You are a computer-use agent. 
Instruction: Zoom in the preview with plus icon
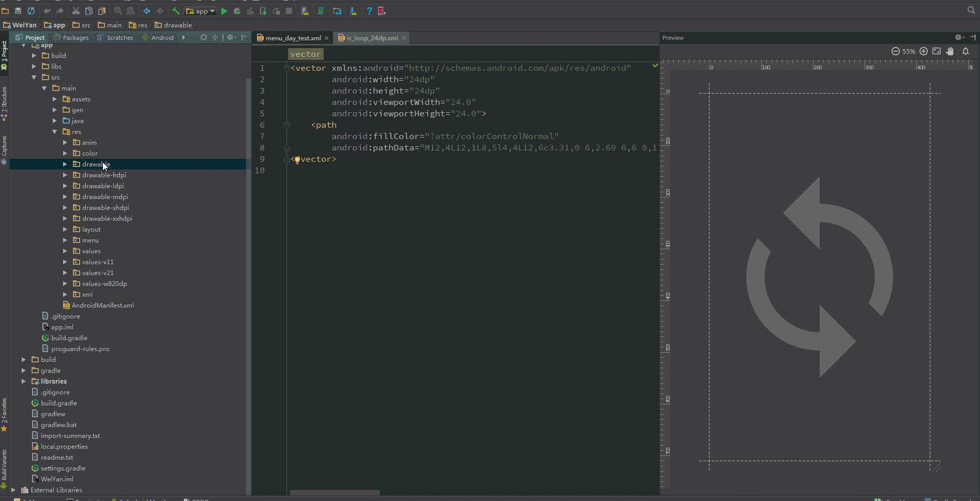924,51
